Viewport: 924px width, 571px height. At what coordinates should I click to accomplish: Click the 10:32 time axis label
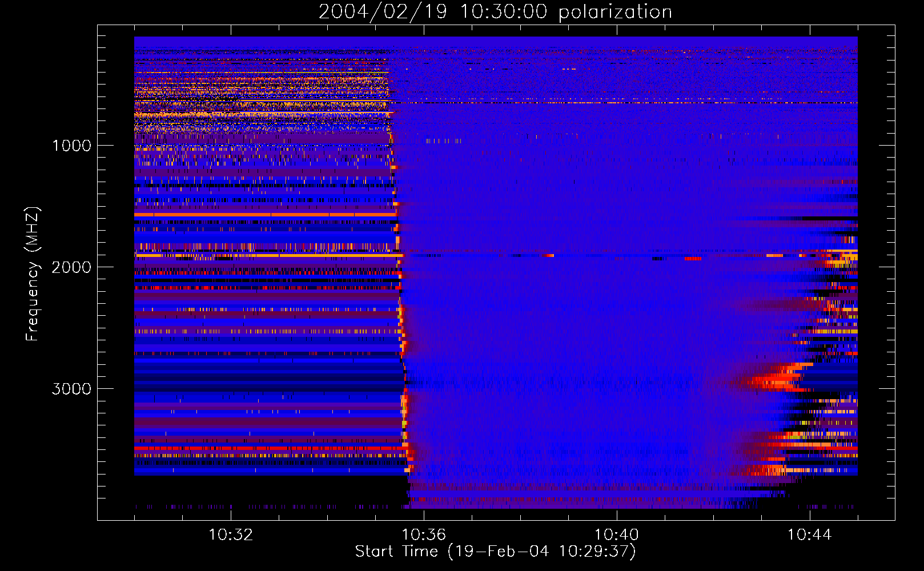pos(231,535)
